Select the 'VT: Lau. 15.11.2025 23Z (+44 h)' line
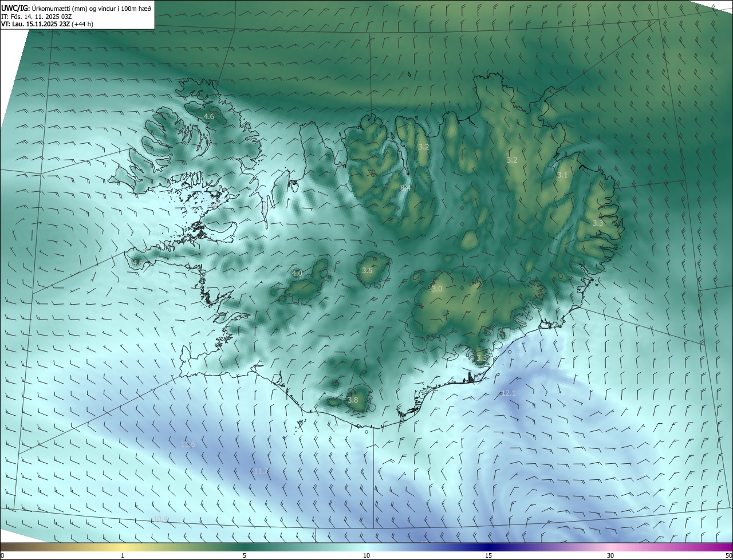 pos(47,24)
